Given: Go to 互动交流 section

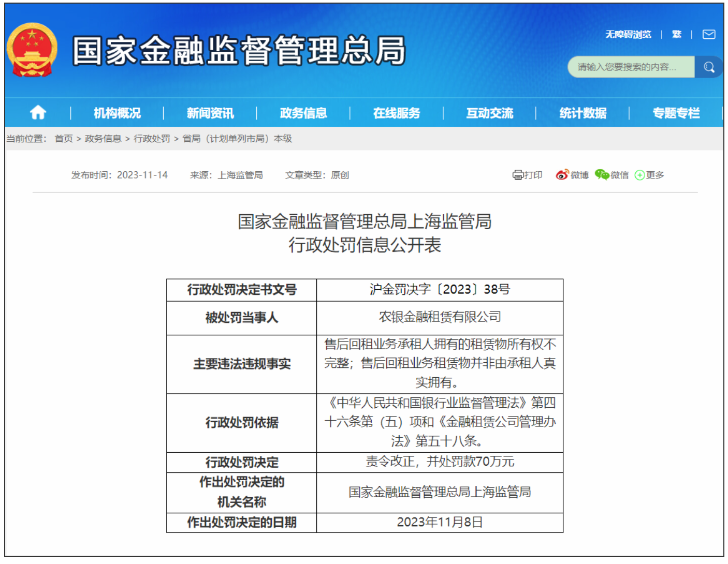Looking at the screenshot, I should point(489,113).
